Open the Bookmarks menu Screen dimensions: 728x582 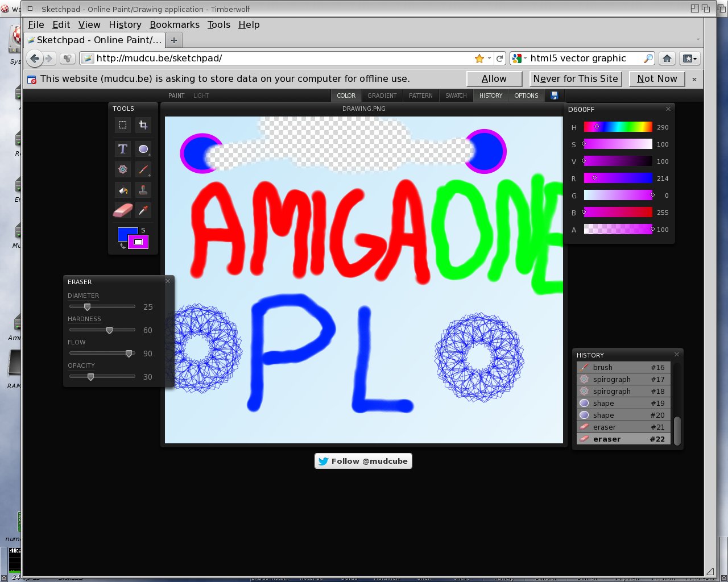[x=175, y=24]
